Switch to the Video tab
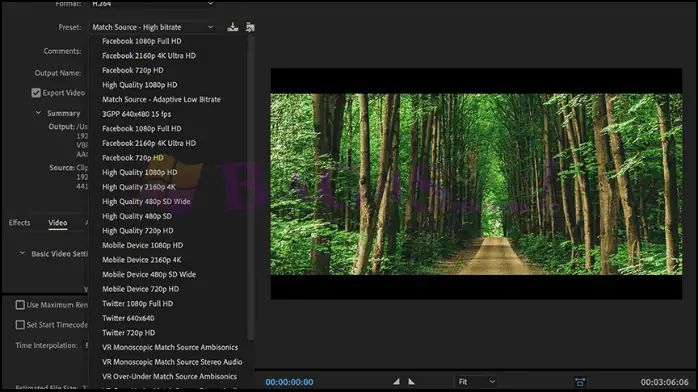The height and width of the screenshot is (392, 698). pyautogui.click(x=57, y=222)
